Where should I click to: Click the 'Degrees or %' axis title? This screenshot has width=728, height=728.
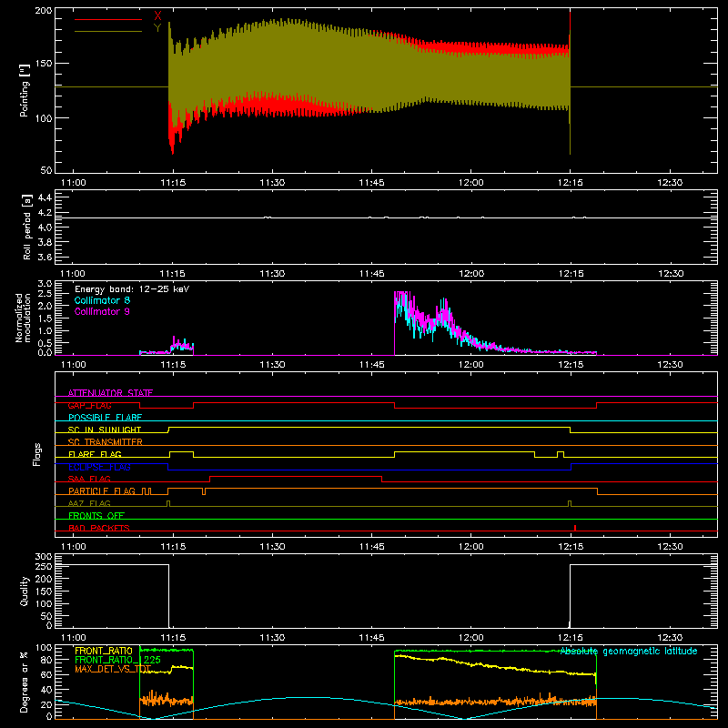[x=25, y=682]
